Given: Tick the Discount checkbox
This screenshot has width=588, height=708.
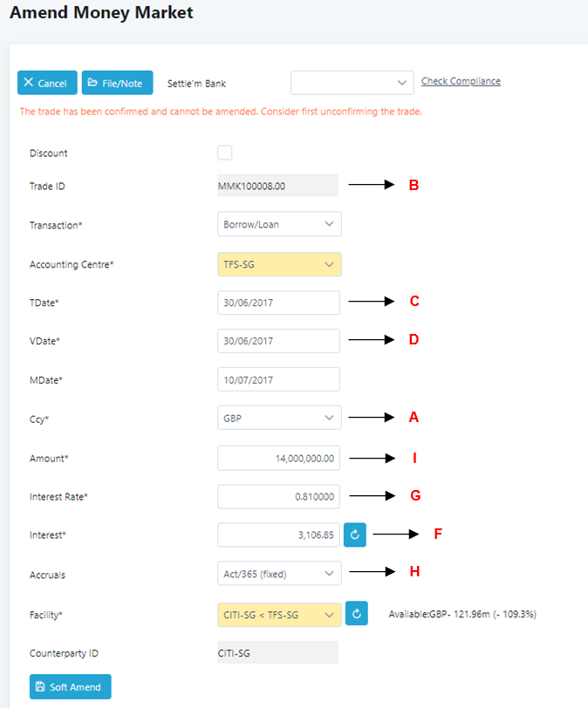Looking at the screenshot, I should tap(225, 153).
